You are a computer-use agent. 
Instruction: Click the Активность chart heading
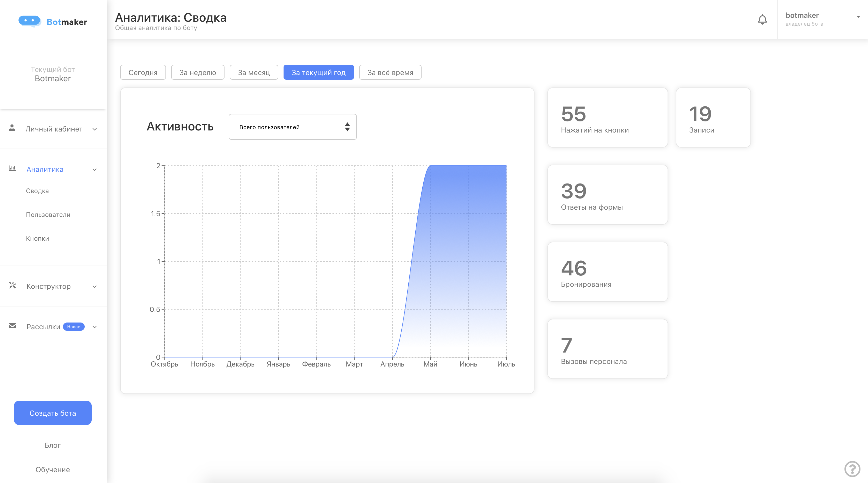tap(180, 127)
